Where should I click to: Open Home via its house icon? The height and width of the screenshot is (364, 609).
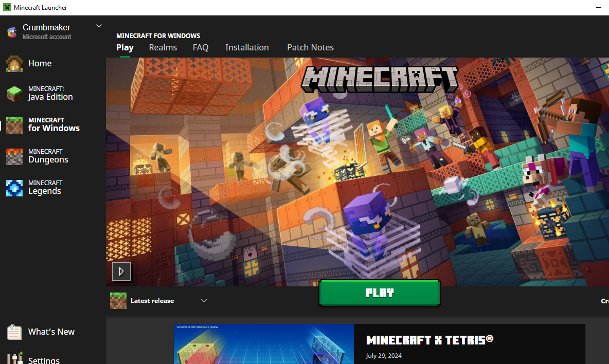click(x=14, y=64)
